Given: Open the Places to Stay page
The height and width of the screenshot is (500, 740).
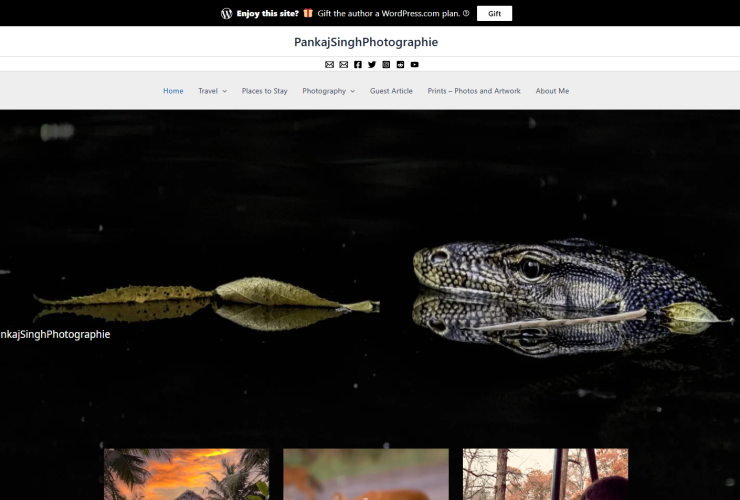Looking at the screenshot, I should click(265, 91).
